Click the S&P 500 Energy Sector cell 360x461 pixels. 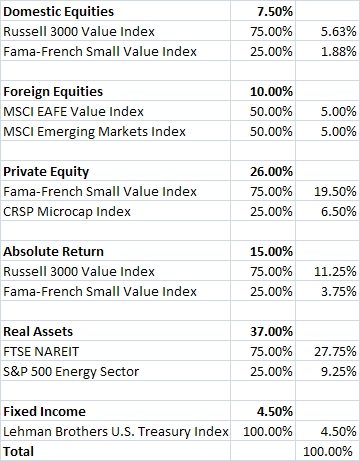[x=115, y=371]
